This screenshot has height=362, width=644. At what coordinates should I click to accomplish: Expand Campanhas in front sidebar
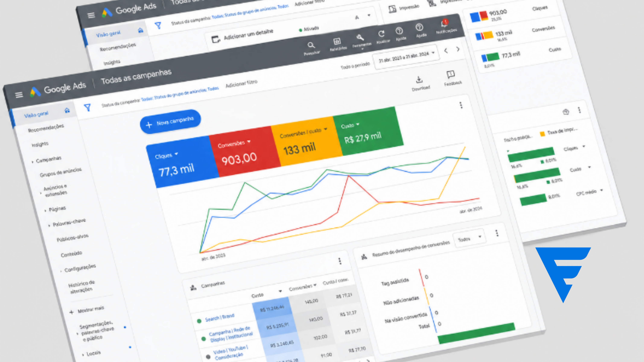(x=32, y=162)
